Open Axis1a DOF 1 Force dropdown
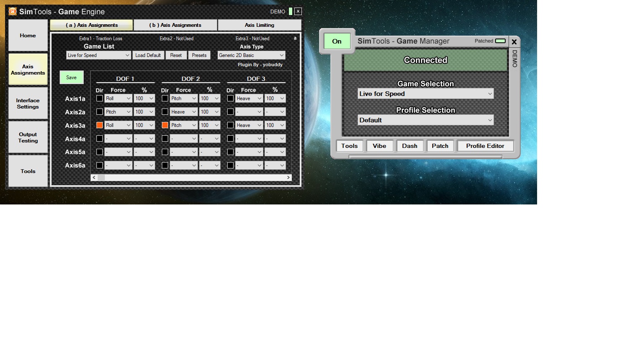The width and height of the screenshot is (644, 362). pyautogui.click(x=118, y=98)
